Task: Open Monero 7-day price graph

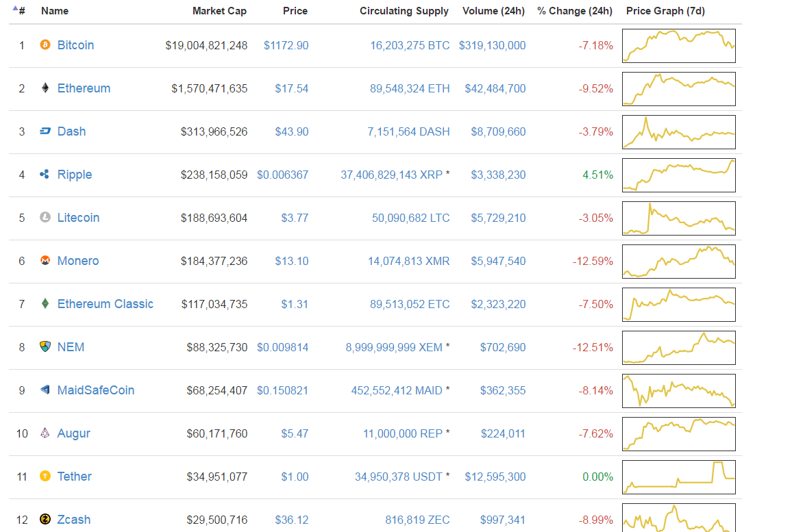Action: (x=679, y=262)
